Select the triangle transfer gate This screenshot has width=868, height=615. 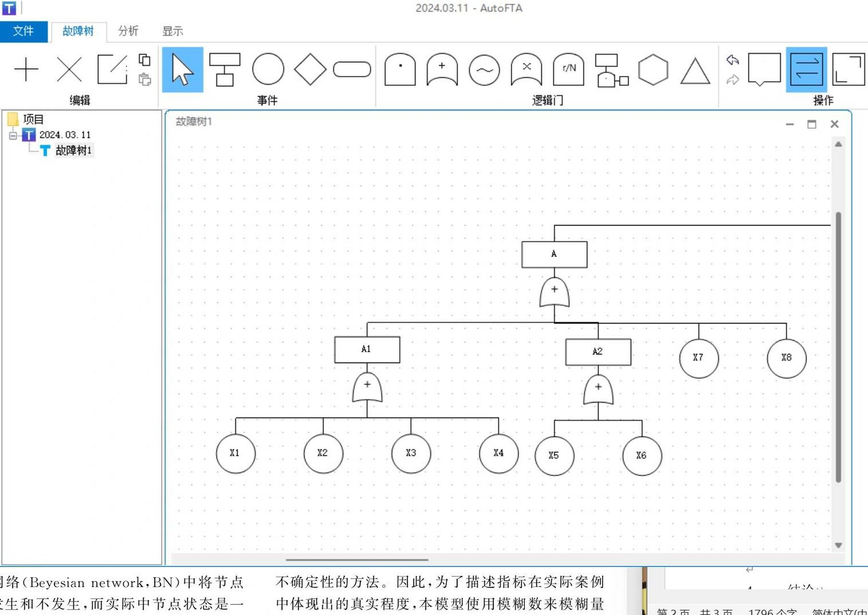pos(695,71)
